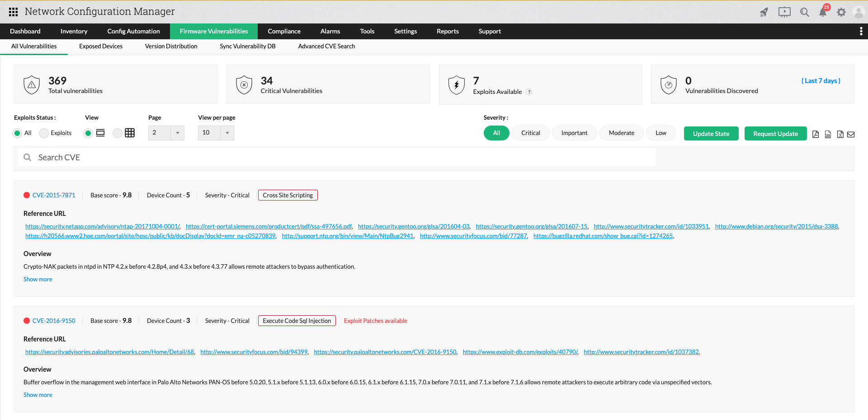868x420 pixels.
Task: Open global search with the magnifier icon
Action: click(x=805, y=12)
